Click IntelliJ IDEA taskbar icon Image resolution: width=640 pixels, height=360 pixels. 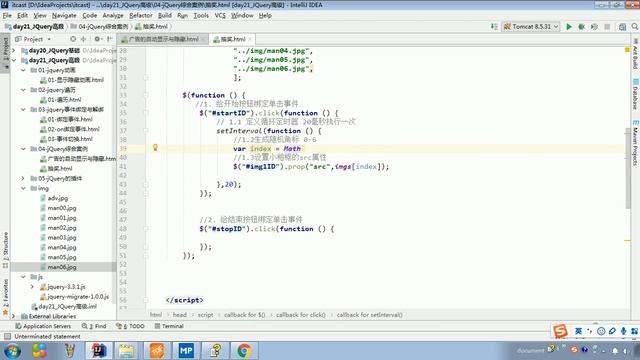tap(98, 351)
